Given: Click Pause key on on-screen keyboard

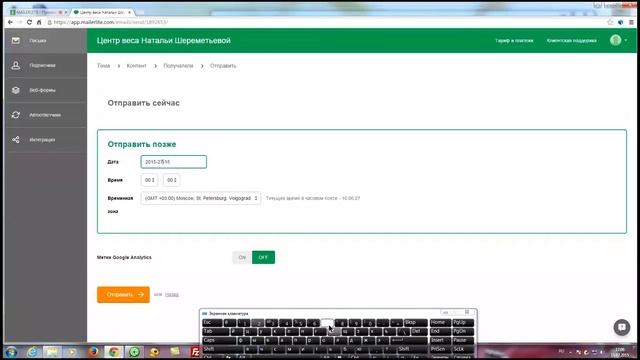Looking at the screenshot, I should coord(463,340).
